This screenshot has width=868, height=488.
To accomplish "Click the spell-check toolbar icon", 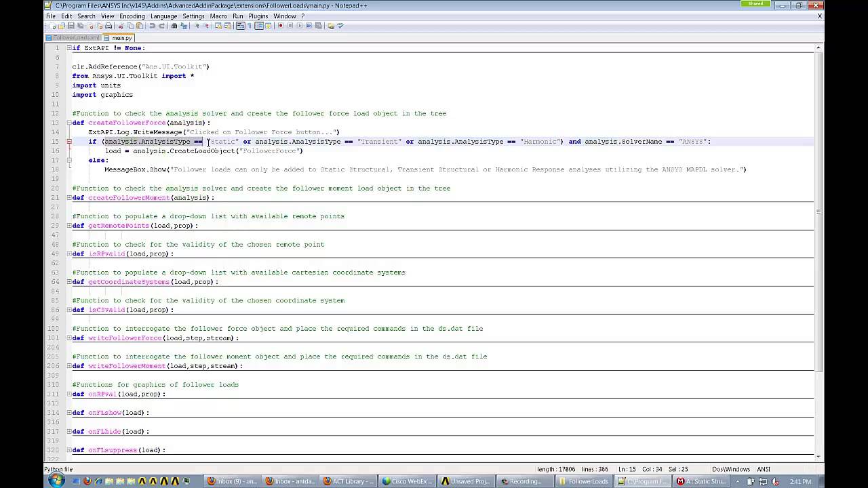I will tap(340, 26).
